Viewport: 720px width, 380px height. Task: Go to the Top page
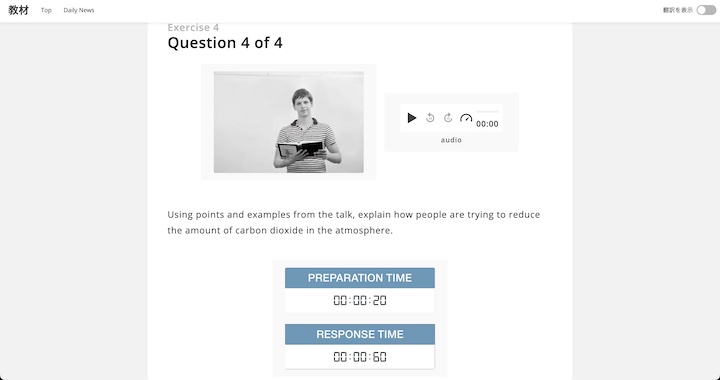46,10
